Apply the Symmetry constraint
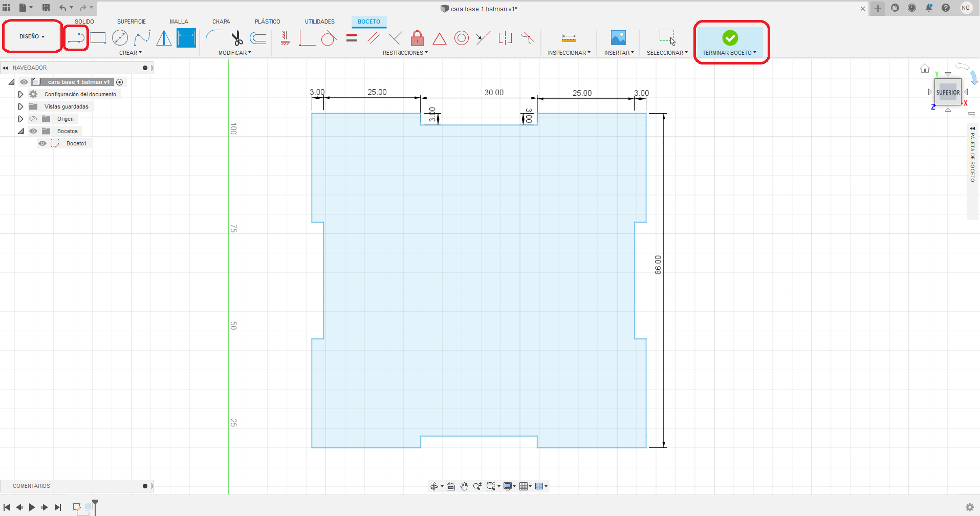The image size is (980, 516). click(505, 38)
